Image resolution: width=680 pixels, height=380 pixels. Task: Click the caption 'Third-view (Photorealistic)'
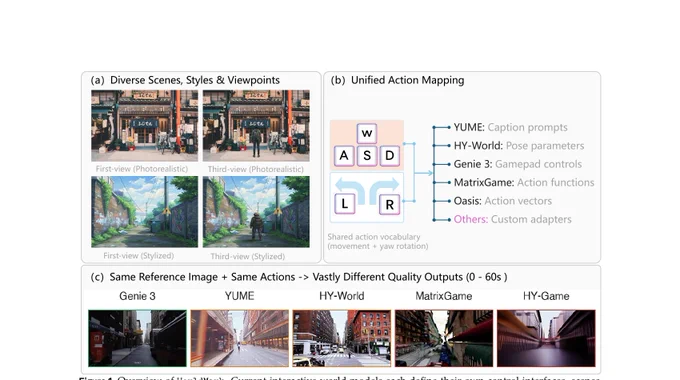pos(256,169)
